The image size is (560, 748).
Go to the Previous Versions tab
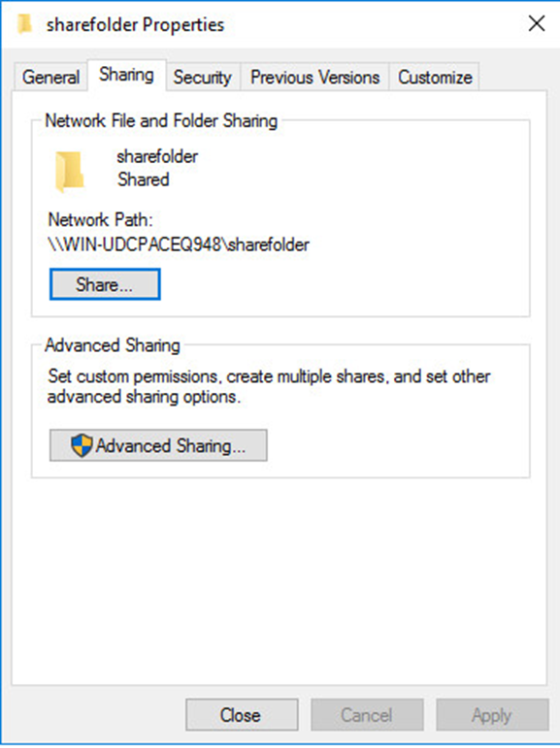(315, 77)
